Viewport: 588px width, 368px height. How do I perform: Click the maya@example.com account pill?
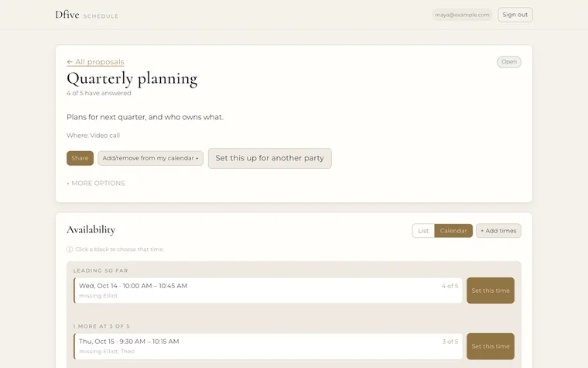[462, 15]
